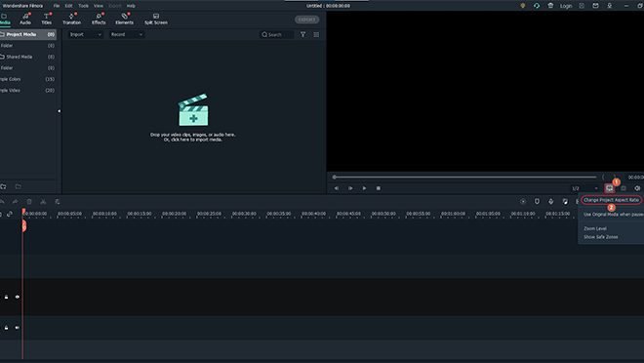Open the Elements tab

pos(125,19)
